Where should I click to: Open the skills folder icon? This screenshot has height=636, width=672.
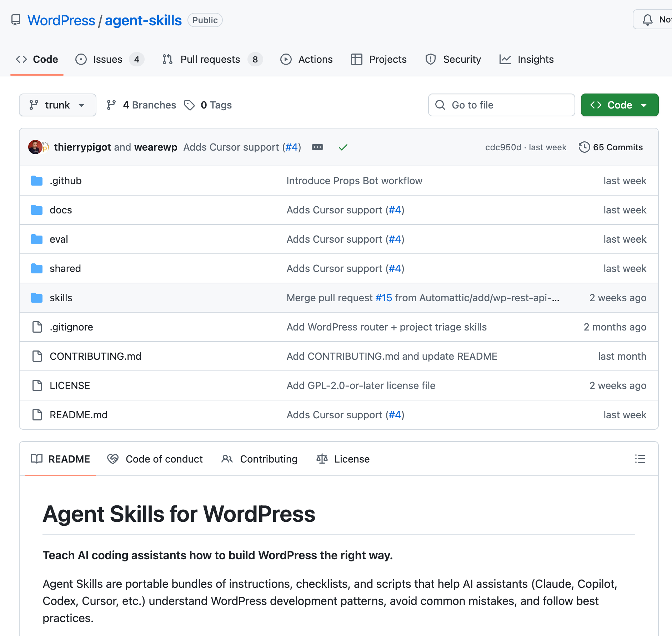[x=37, y=298]
